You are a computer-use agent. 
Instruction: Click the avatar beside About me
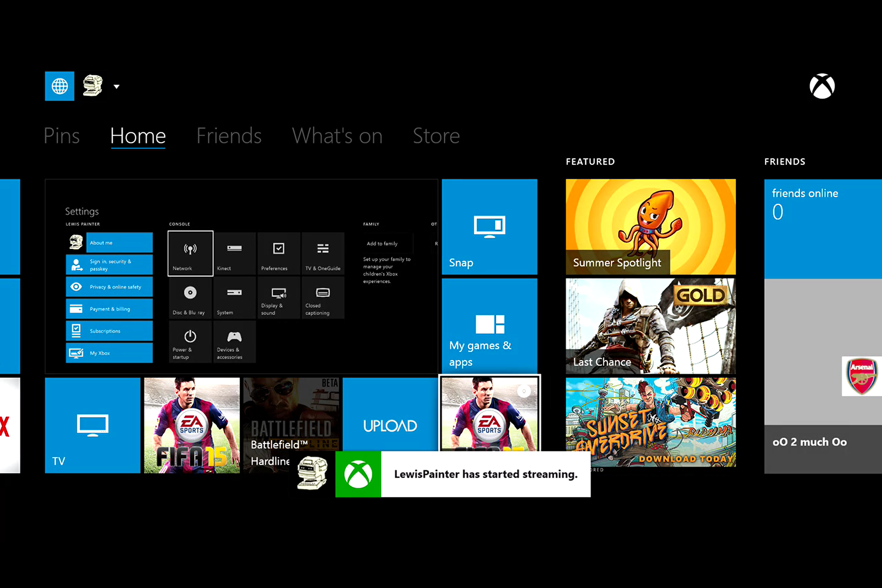pos(76,243)
